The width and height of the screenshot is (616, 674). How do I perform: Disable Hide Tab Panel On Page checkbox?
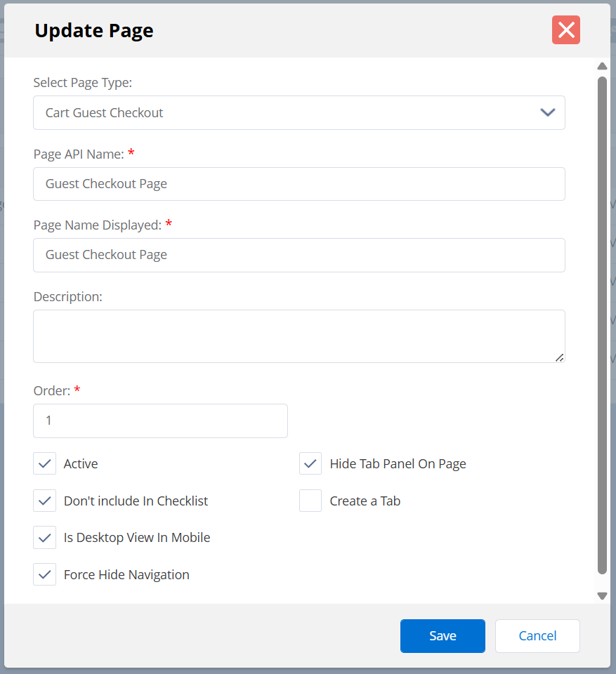click(310, 464)
